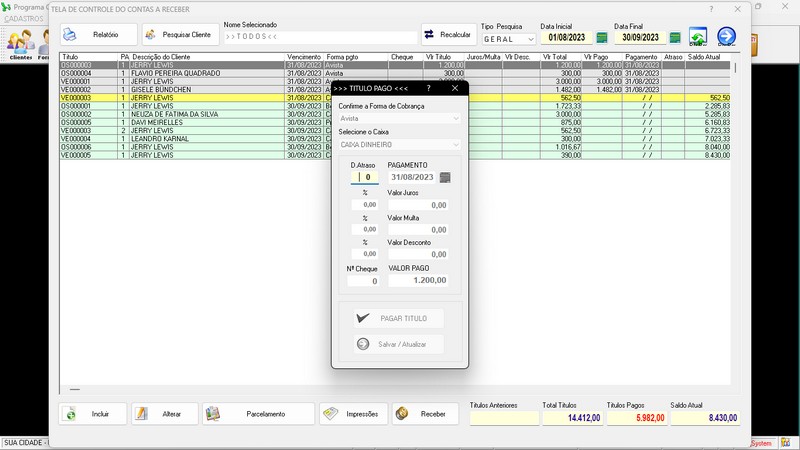
Task: Click the Titulo column header
Action: (89, 57)
